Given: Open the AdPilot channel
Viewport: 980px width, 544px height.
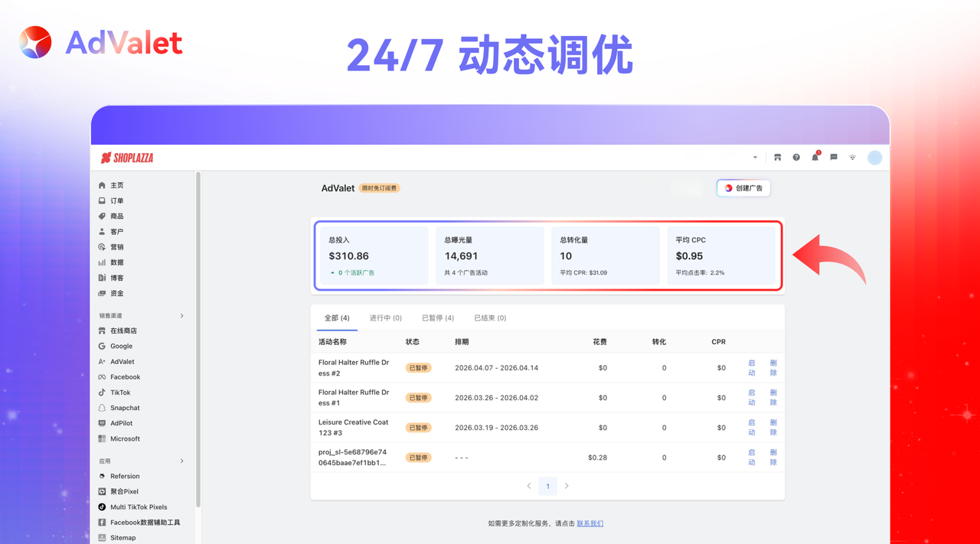Looking at the screenshot, I should tap(121, 422).
